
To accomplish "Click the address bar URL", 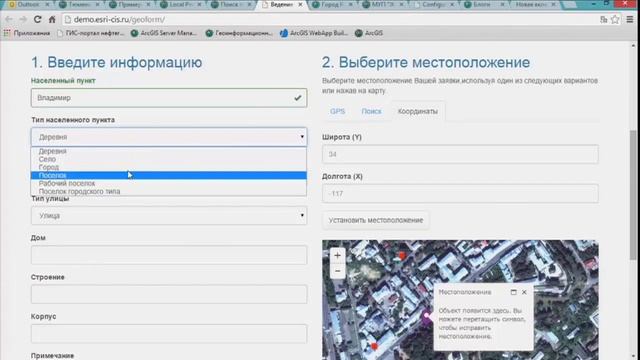I will click(x=119, y=20).
